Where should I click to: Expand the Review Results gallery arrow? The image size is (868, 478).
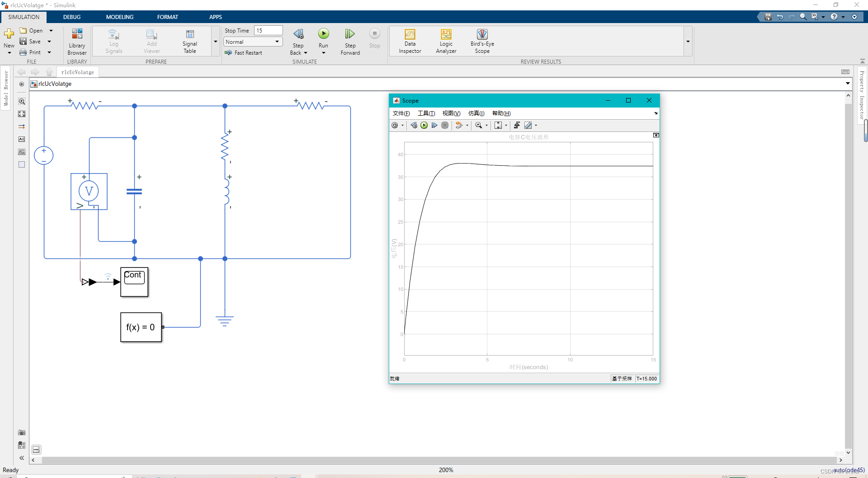tap(688, 42)
